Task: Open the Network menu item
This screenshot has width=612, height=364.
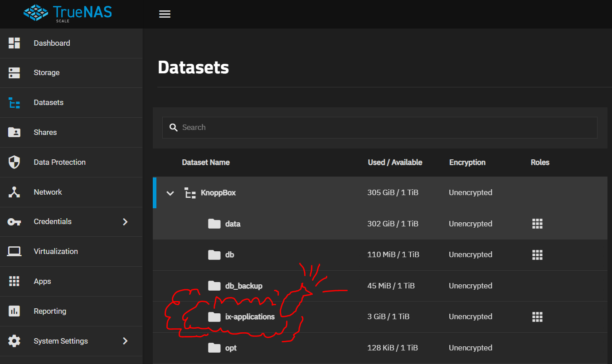Action: 71,192
